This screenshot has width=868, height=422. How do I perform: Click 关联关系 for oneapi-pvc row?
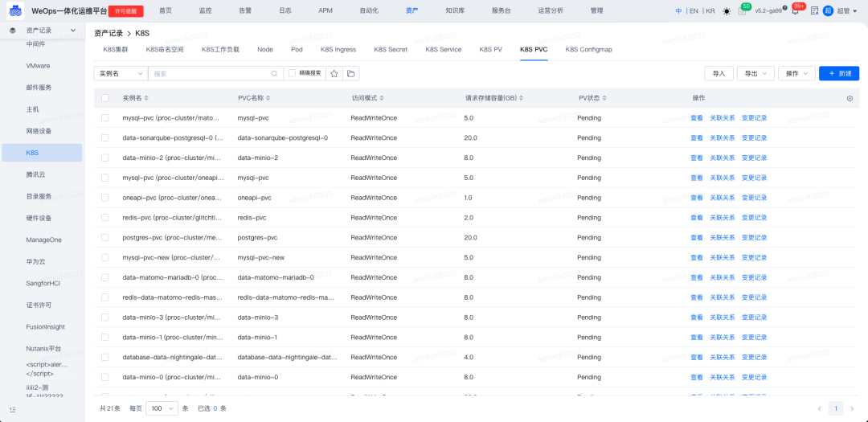723,198
